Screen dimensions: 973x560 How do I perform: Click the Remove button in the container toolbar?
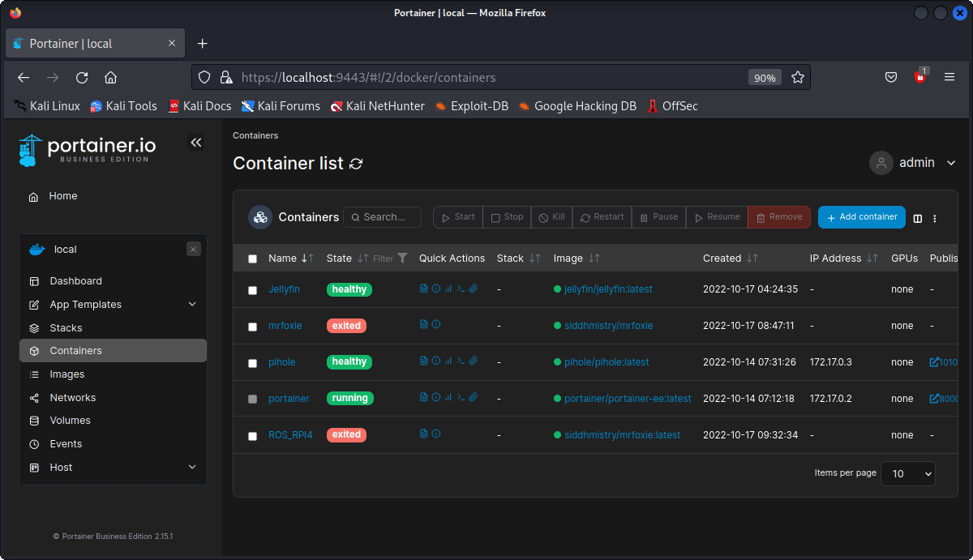click(x=779, y=217)
